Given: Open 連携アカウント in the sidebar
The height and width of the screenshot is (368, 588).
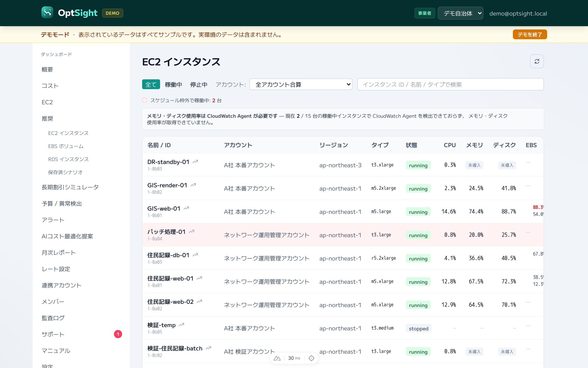Looking at the screenshot, I should 61,285.
